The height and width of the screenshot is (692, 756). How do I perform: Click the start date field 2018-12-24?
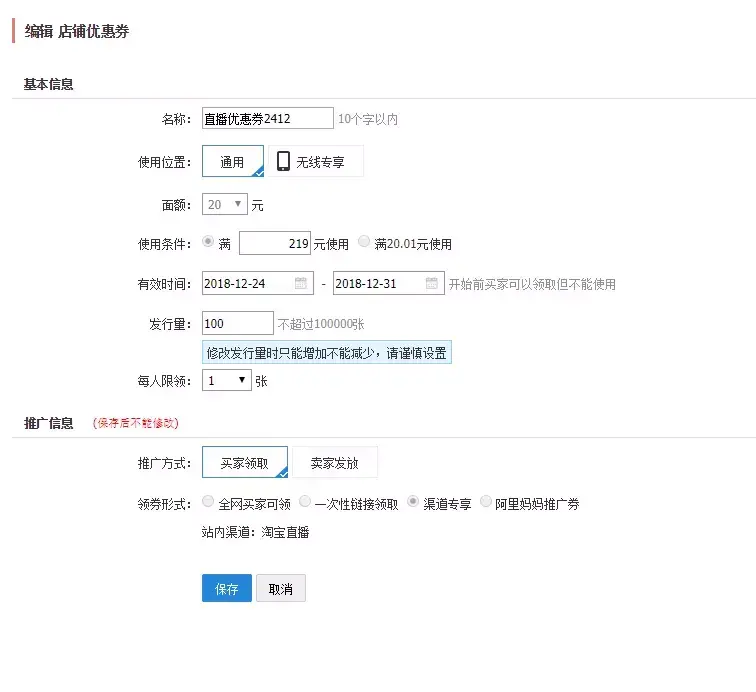[x=258, y=283]
